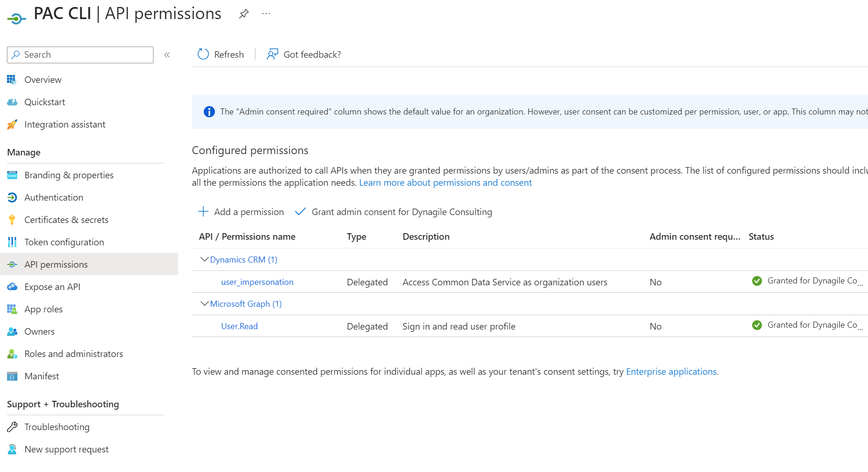Click the Admin consent required column header
The width and height of the screenshot is (868, 472).
pos(695,236)
